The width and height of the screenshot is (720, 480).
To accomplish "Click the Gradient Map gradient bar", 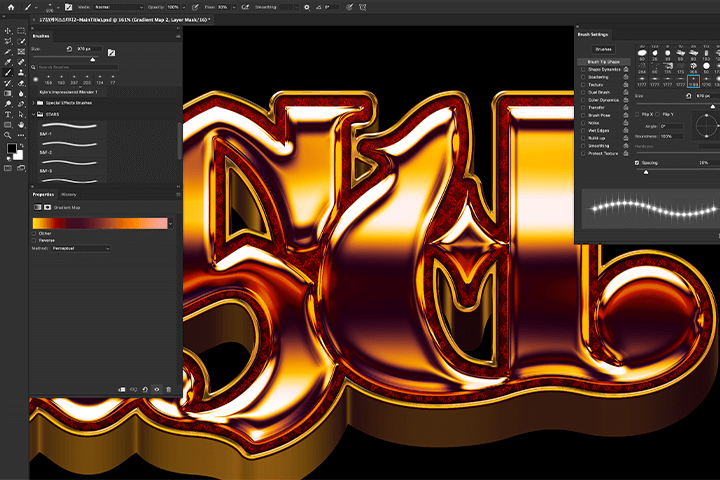I will coord(100,224).
